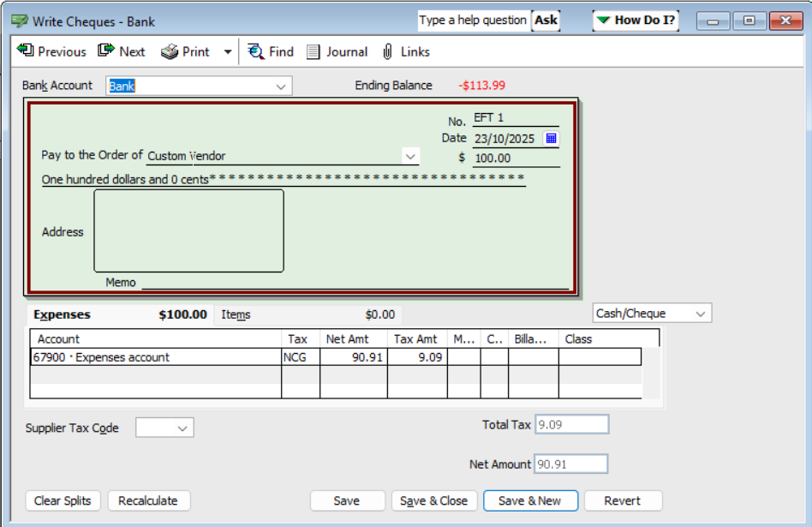Click the Write Cheques window icon
This screenshot has width=812, height=527.
[20, 21]
